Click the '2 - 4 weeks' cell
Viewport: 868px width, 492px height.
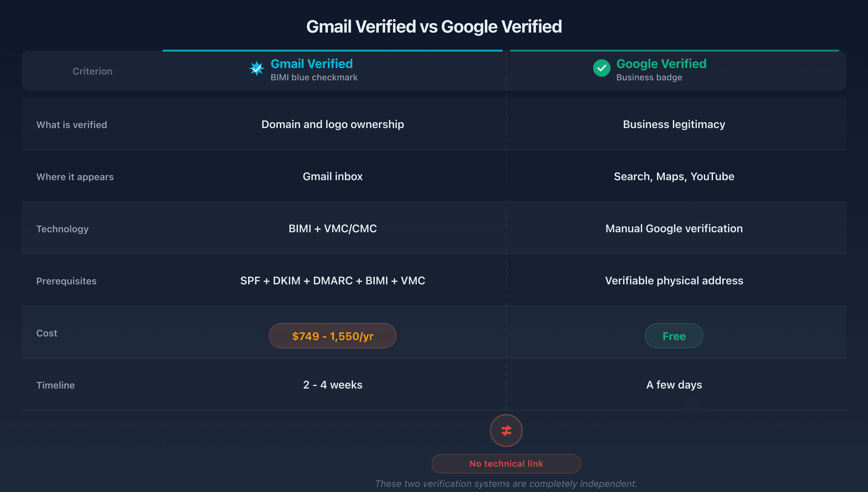[x=332, y=384]
